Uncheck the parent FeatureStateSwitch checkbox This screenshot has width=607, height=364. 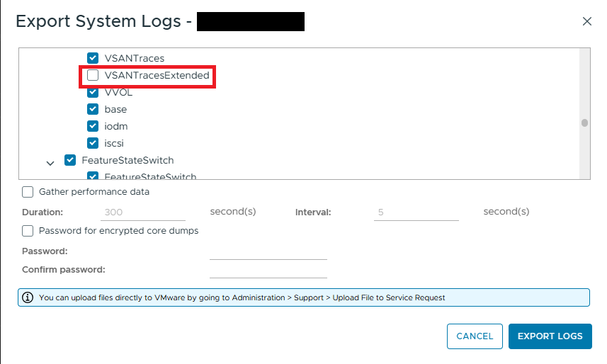(70, 160)
